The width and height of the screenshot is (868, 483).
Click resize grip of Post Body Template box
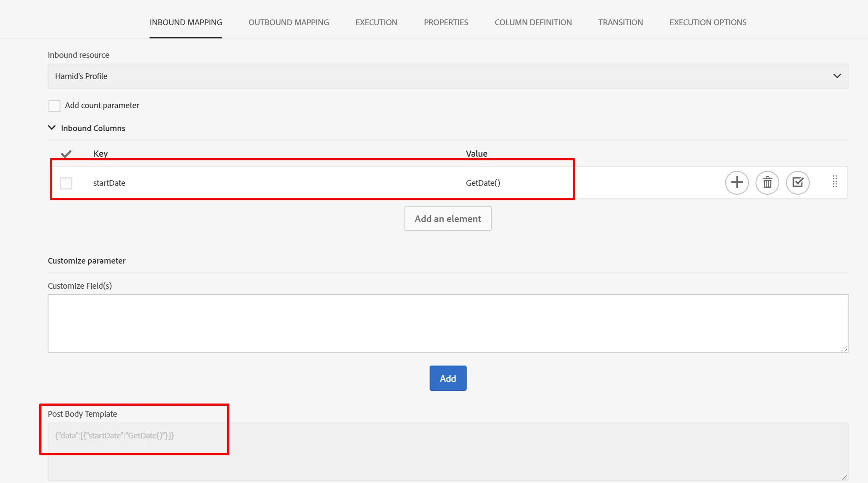pyautogui.click(x=844, y=477)
